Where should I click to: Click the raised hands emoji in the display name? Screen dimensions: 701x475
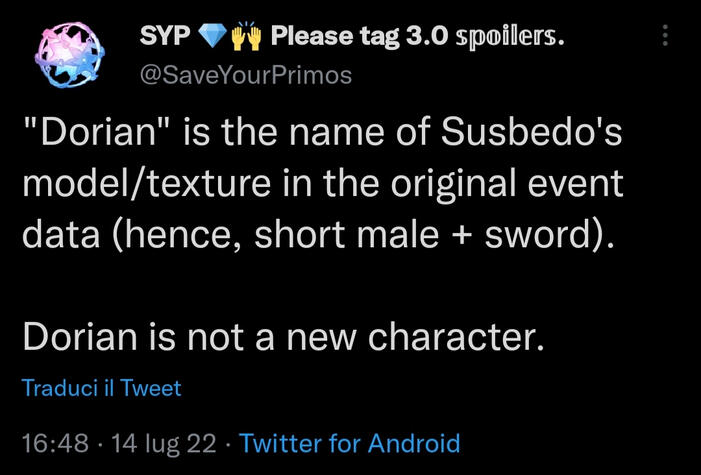point(246,38)
